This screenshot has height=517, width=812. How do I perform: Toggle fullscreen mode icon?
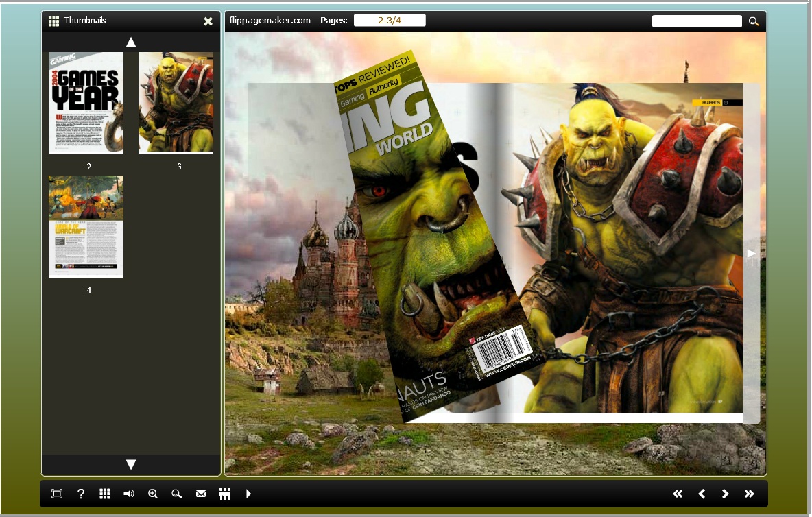click(x=57, y=494)
